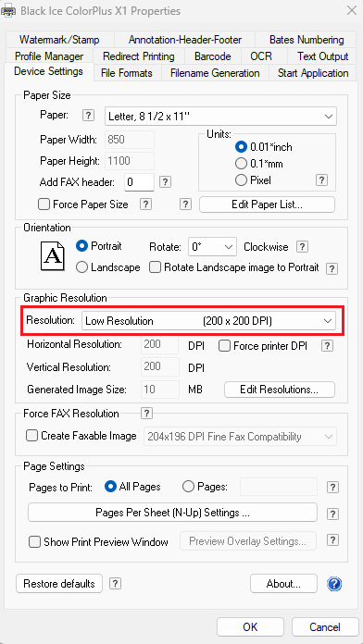Click the Paper Height field
The width and height of the screenshot is (363, 644).
(x=130, y=161)
